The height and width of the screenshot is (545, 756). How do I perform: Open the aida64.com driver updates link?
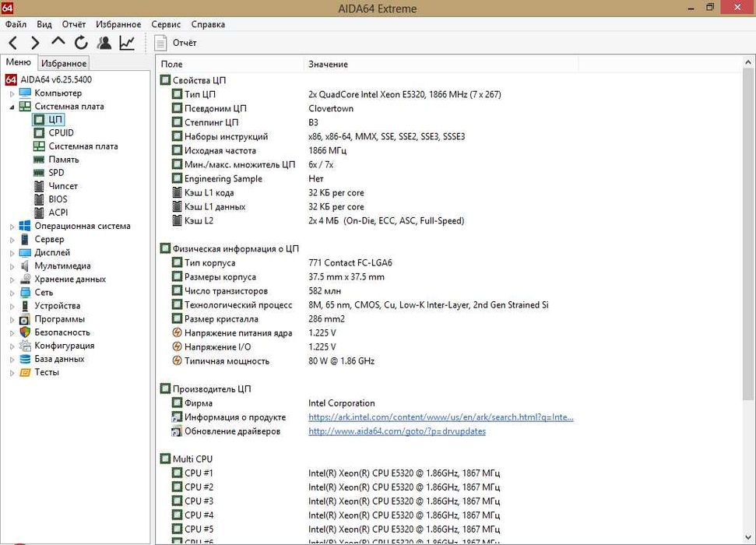(397, 431)
